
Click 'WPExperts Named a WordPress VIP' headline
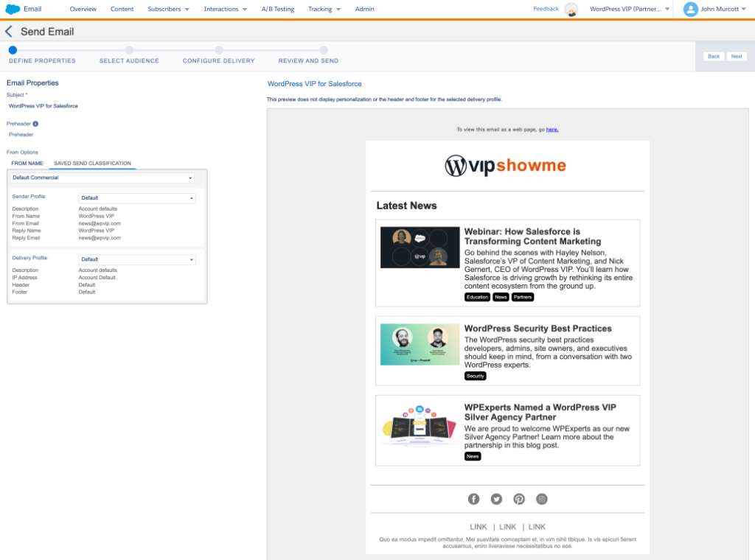[540, 413]
